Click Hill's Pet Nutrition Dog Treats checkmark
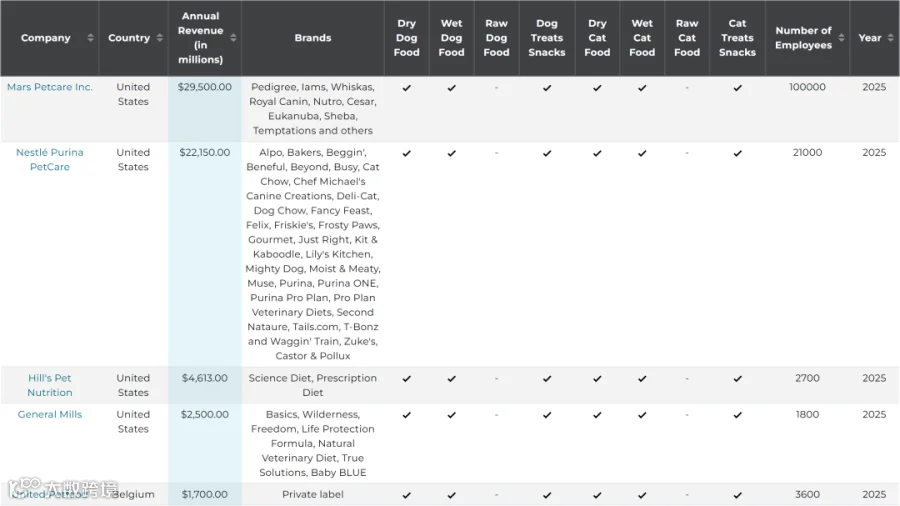Viewport: 900px width, 506px height. (547, 379)
